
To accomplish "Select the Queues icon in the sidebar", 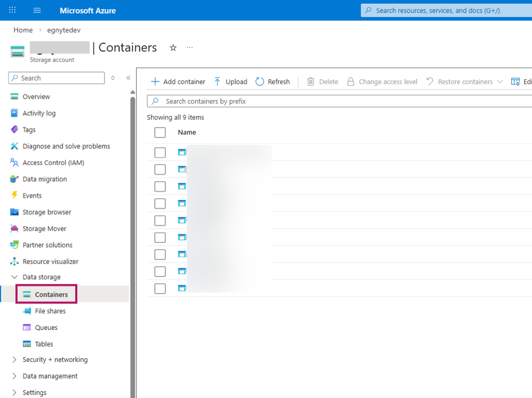I will point(27,327).
